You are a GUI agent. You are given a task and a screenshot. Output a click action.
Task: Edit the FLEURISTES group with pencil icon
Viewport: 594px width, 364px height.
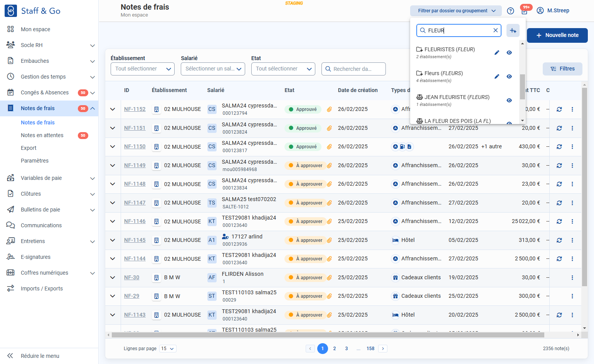(x=497, y=53)
